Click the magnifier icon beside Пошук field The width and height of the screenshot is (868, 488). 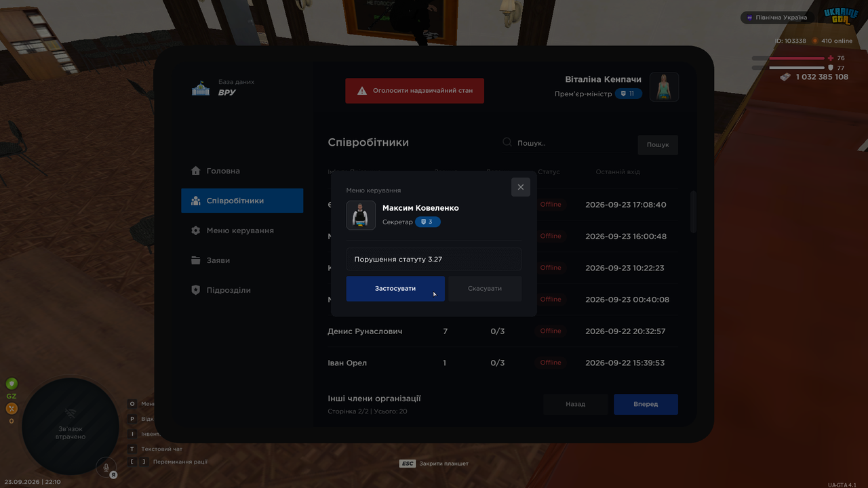[507, 142]
